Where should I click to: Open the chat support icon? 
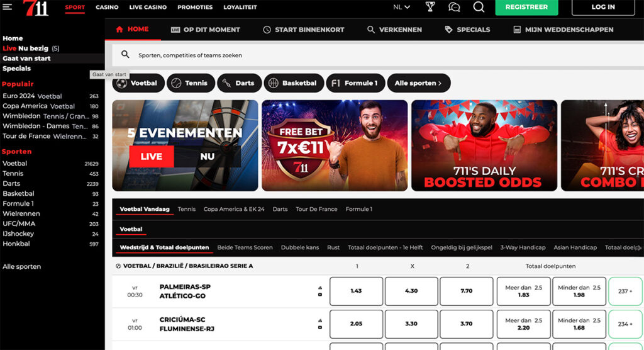point(454,6)
